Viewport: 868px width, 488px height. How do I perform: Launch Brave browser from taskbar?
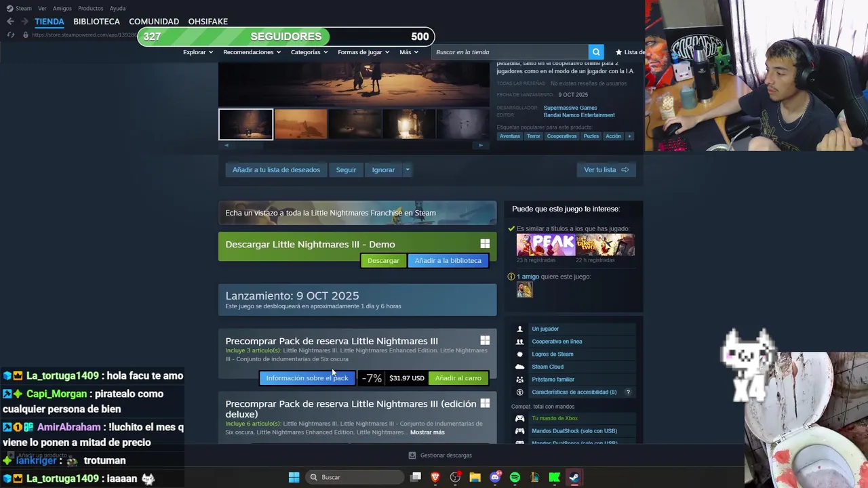[x=435, y=477]
